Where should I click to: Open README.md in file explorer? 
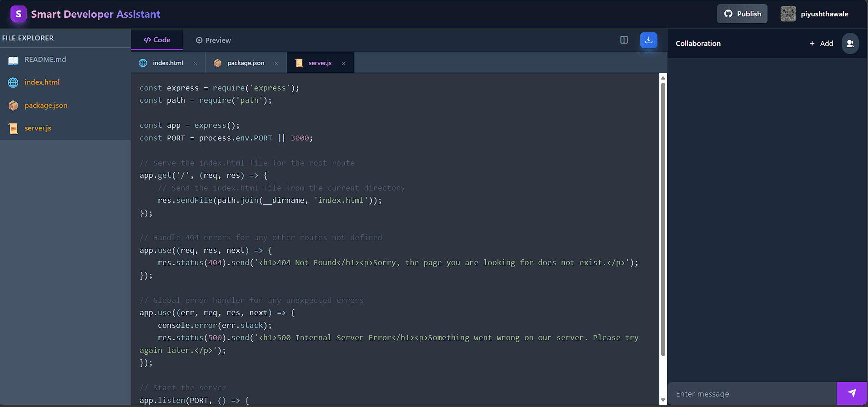point(65,60)
